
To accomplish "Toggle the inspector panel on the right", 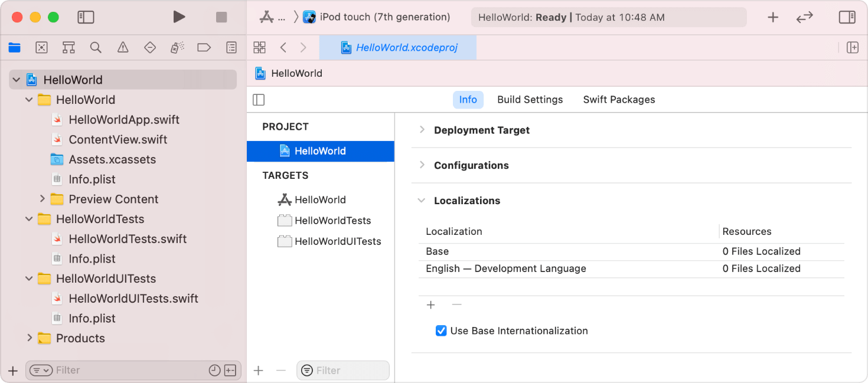I will 847,17.
